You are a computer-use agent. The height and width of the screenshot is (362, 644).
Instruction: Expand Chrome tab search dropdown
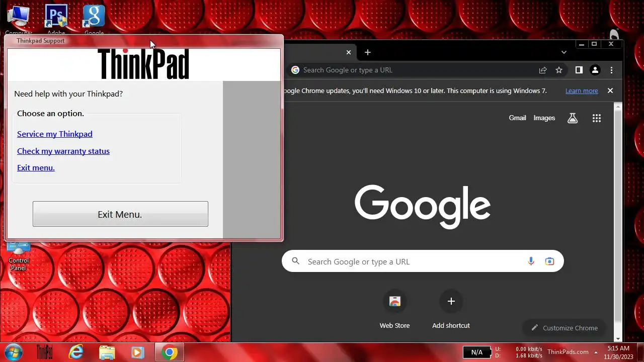pos(564,52)
